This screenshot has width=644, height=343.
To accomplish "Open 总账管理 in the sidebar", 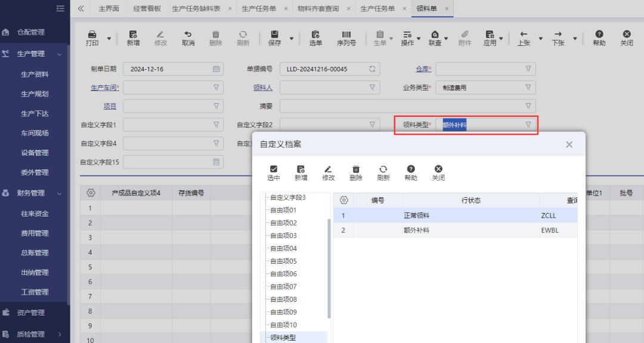I will (x=35, y=253).
